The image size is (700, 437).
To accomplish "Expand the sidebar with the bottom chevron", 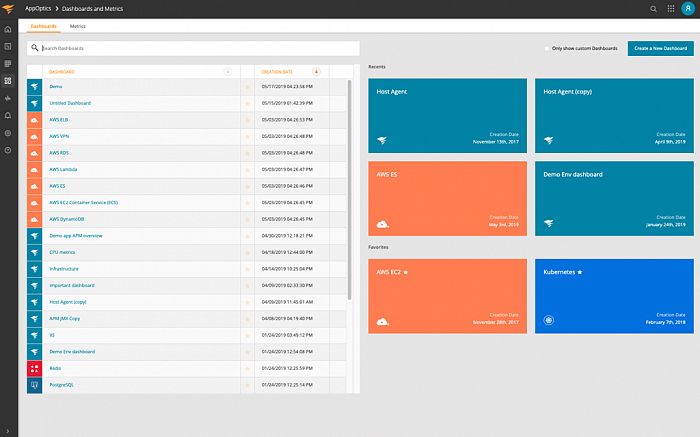I will (x=8, y=431).
